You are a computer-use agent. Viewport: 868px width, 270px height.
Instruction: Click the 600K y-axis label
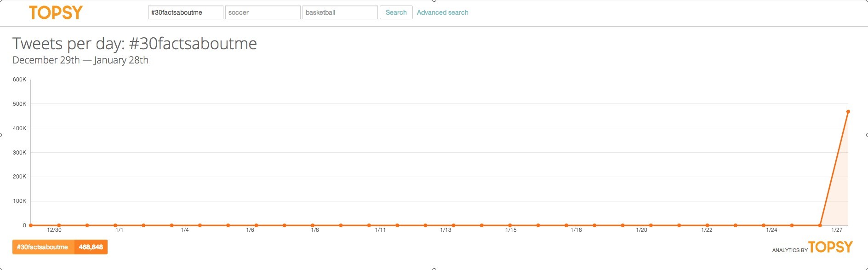(20, 80)
